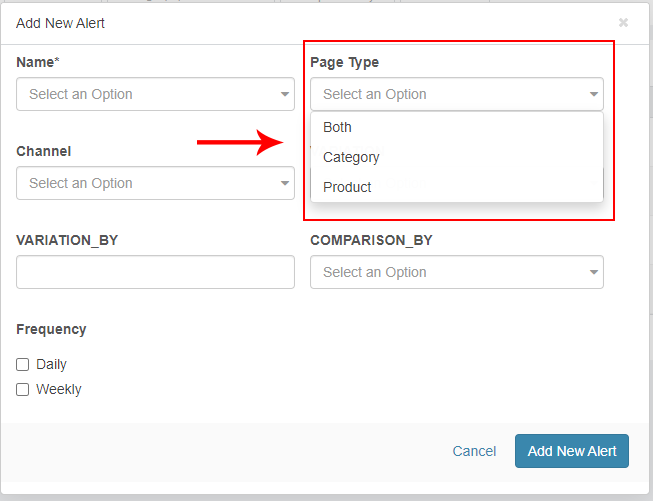Open the Page Type dropdown
The height and width of the screenshot is (501, 653).
pyautogui.click(x=457, y=94)
